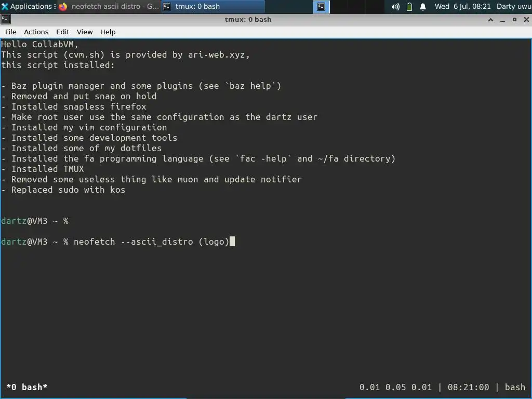Click the 'Removed and put snap on hold' line
This screenshot has width=532, height=399.
coord(79,96)
